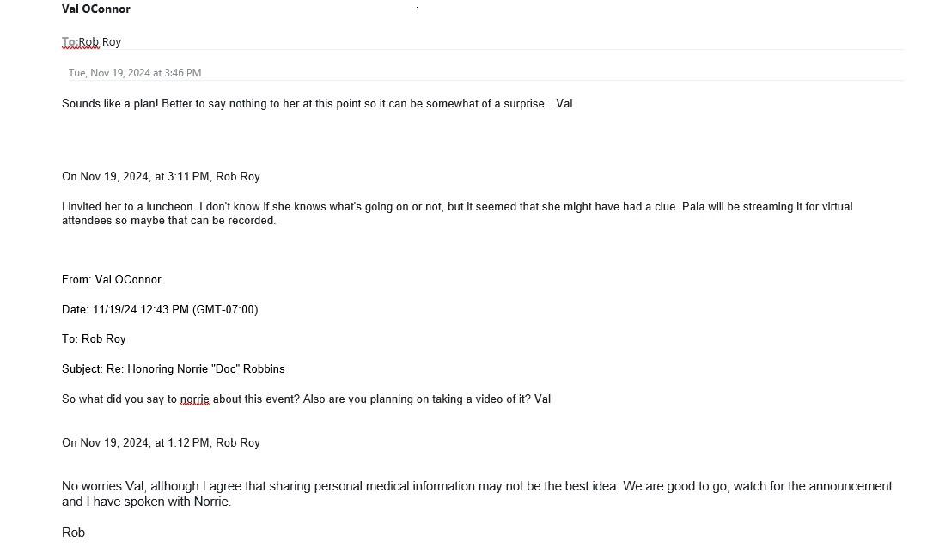Screen dimensions: 927x560
Task: Select recipient Rob Roy in To line
Action: 100,42
